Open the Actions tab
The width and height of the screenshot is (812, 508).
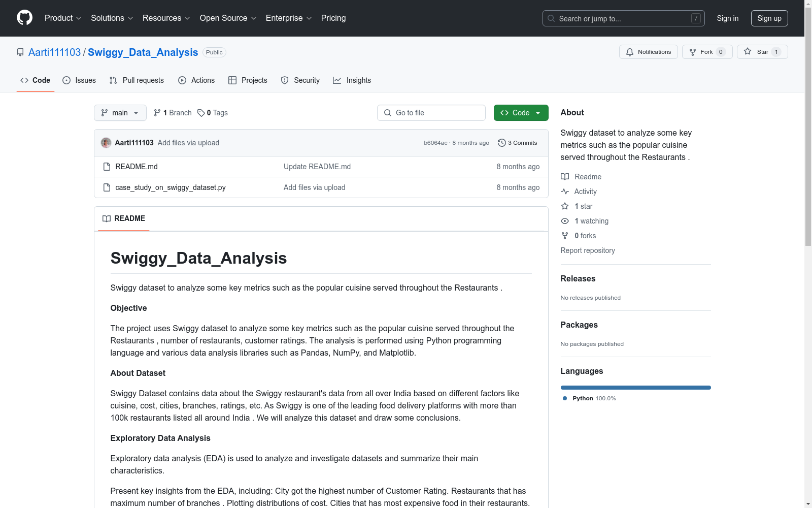(196, 80)
